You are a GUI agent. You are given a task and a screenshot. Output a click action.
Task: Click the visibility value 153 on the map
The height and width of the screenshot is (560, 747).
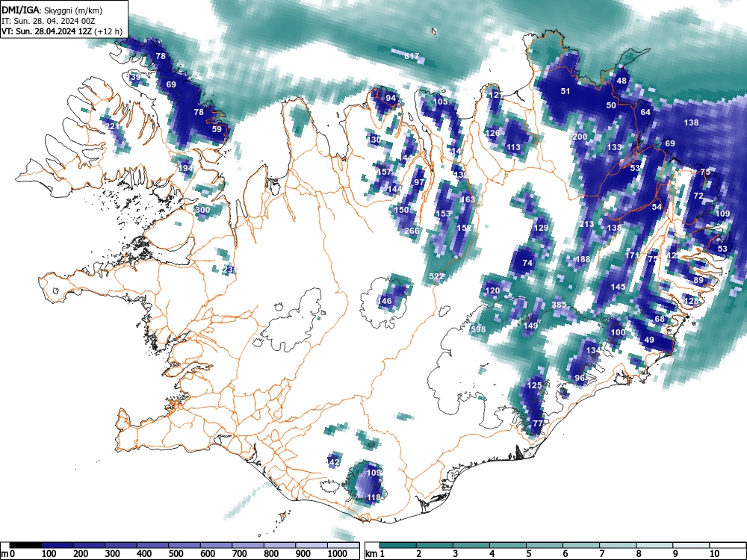(443, 214)
